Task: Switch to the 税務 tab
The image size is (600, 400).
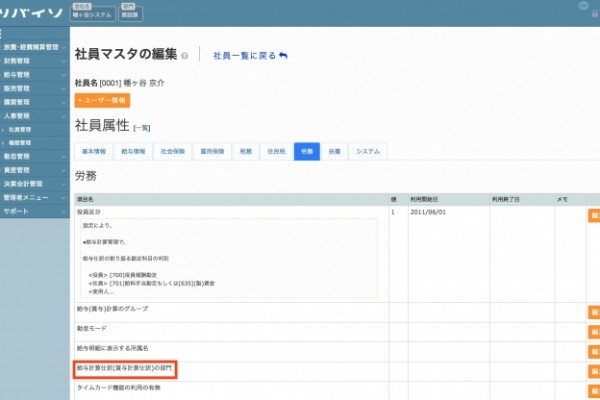Action: click(x=246, y=151)
